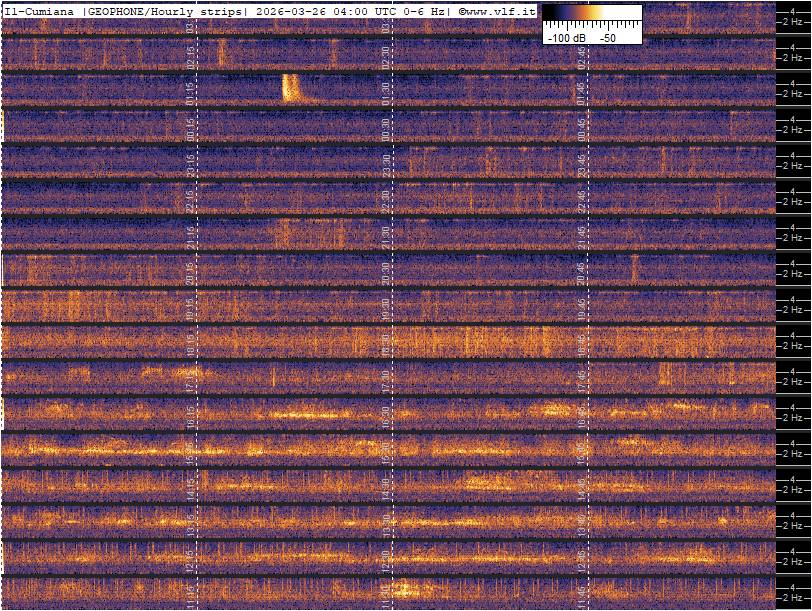This screenshot has width=812, height=611.
Task: Click the www.vlf.it link in header
Action: tap(501, 10)
